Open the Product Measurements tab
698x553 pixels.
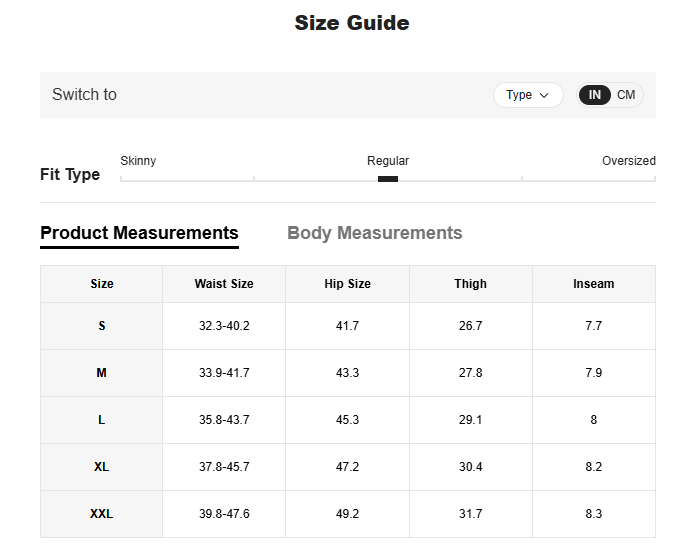[x=139, y=233]
